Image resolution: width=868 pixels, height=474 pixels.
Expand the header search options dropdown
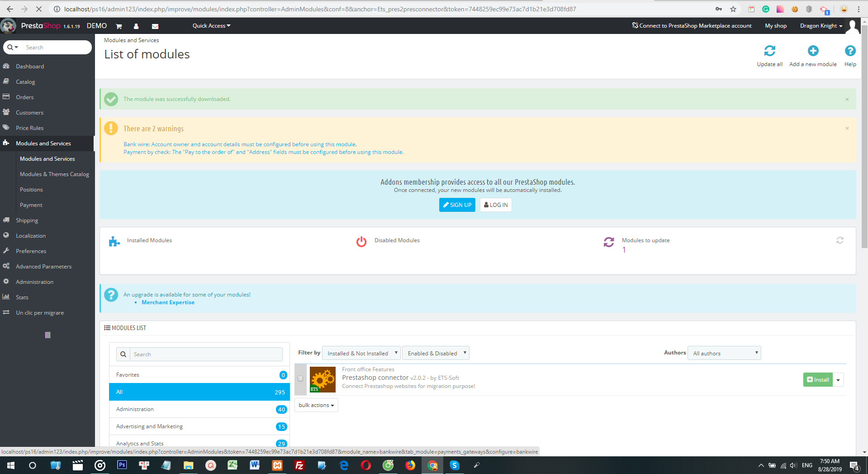[x=13, y=47]
